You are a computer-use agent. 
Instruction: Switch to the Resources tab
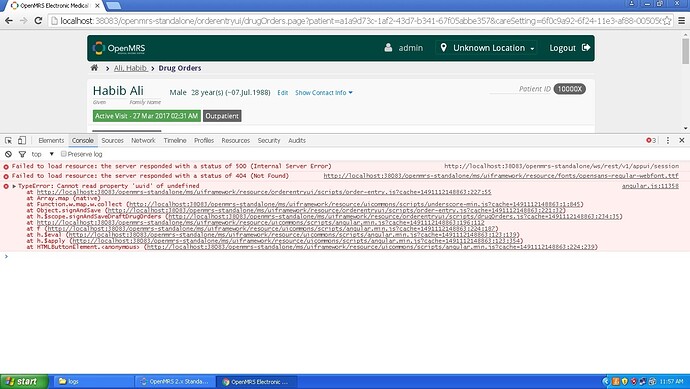235,140
